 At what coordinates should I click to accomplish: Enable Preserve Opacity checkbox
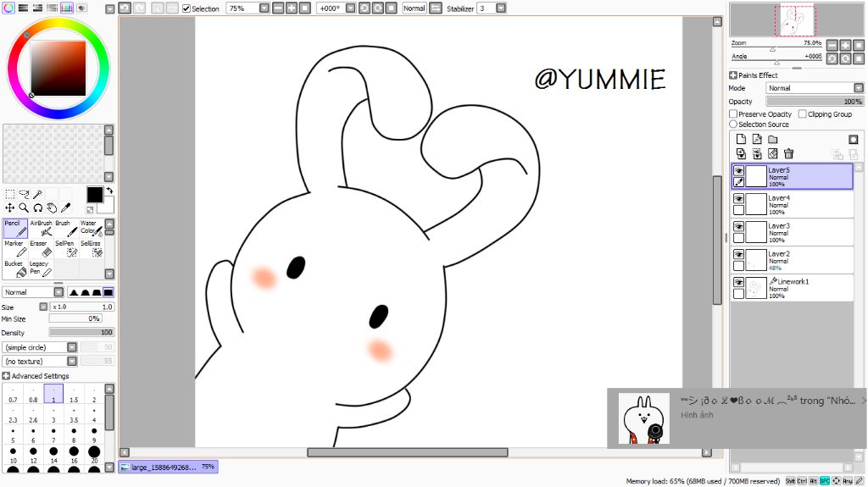(733, 114)
